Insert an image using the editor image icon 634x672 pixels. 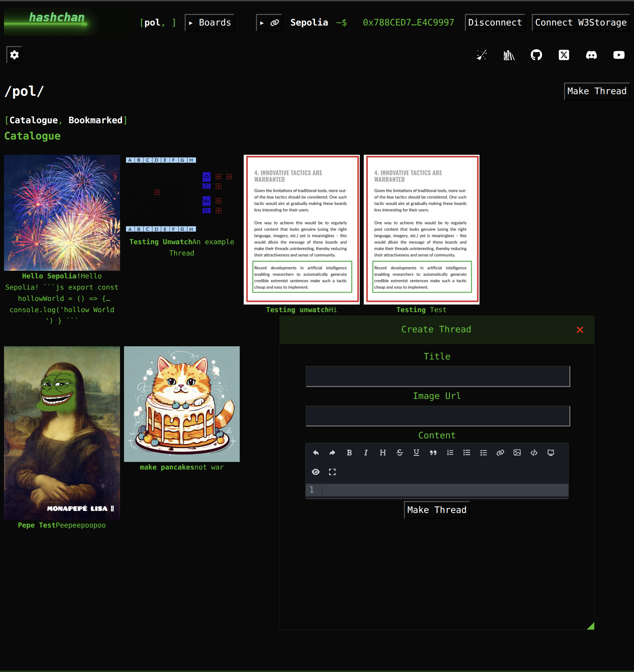(517, 453)
